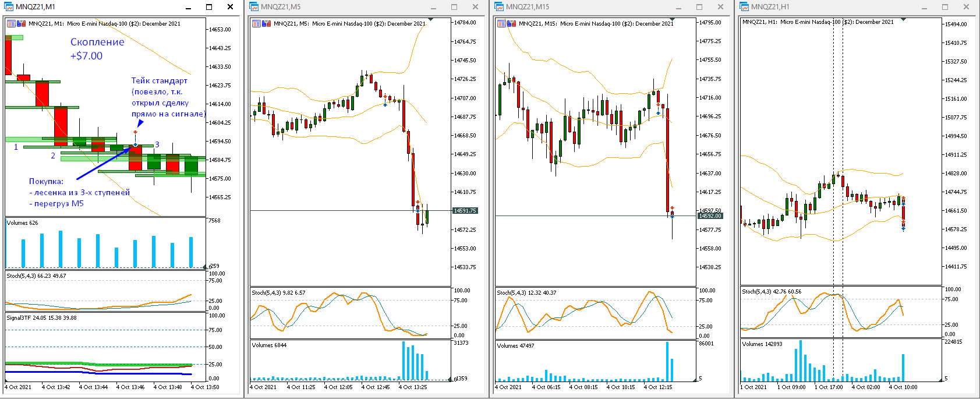The image size is (980, 399).
Task: Click step label '1' on M1 chart
Action: tap(16, 147)
